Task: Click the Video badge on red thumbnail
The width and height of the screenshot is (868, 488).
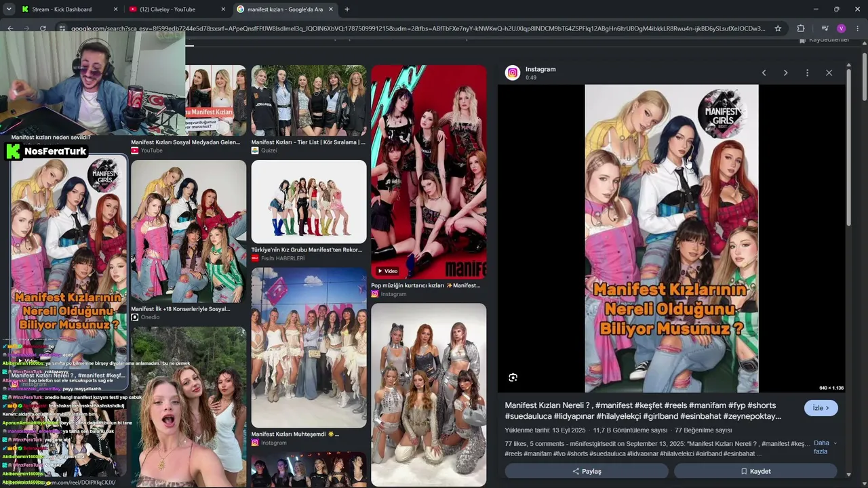Action: point(387,271)
